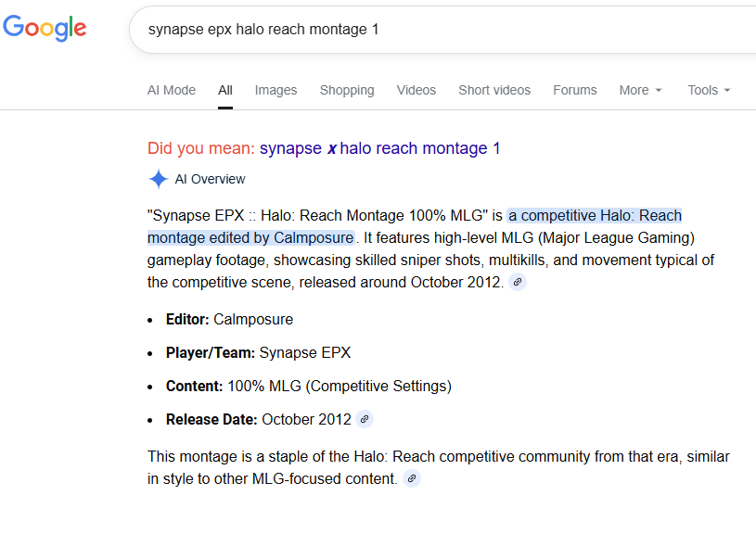
Task: Open the Shopping tab
Action: [x=347, y=90]
